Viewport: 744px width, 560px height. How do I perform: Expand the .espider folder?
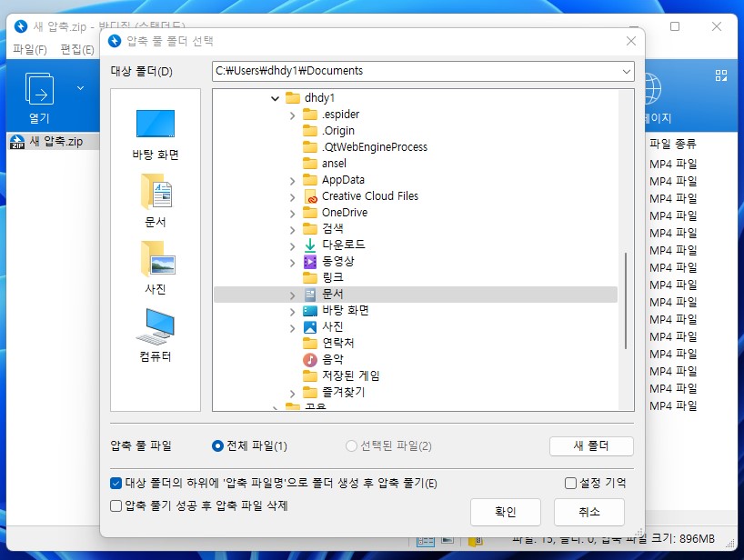click(292, 115)
